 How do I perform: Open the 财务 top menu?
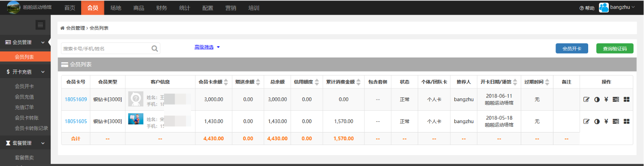point(162,8)
